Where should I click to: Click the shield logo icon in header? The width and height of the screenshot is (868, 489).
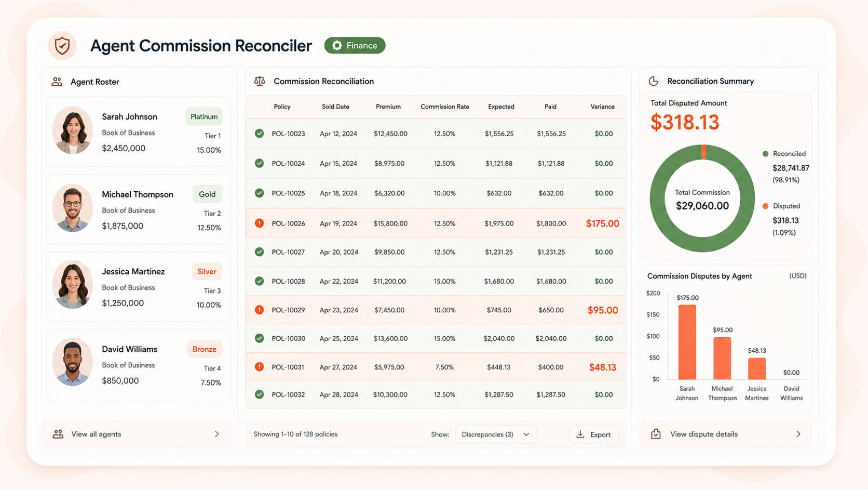coord(62,46)
